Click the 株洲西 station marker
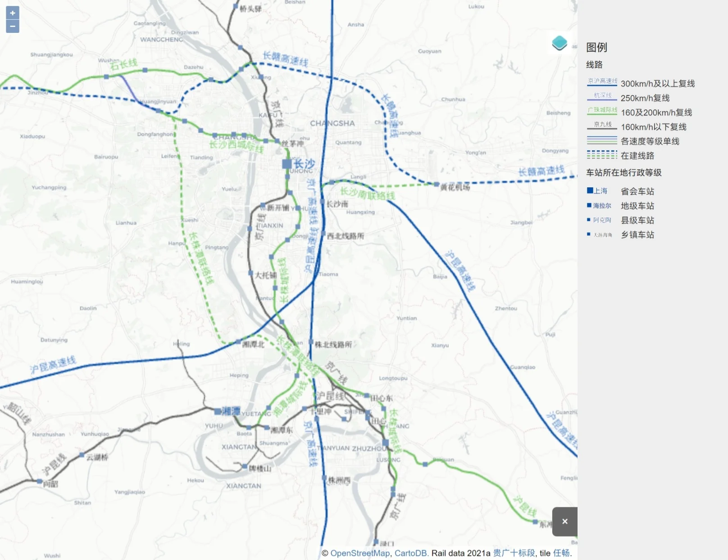This screenshot has height=560, width=728. [324, 478]
